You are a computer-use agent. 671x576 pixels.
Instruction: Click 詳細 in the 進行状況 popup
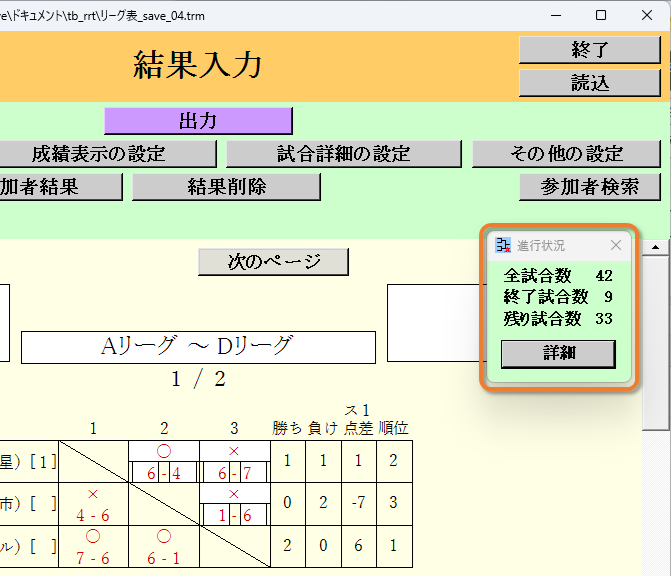(x=558, y=354)
